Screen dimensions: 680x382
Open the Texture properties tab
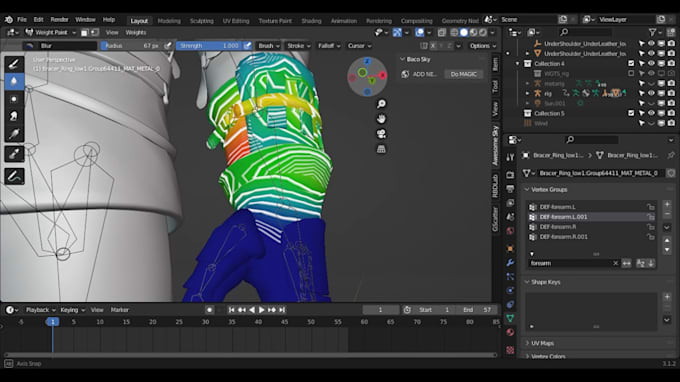click(510, 349)
